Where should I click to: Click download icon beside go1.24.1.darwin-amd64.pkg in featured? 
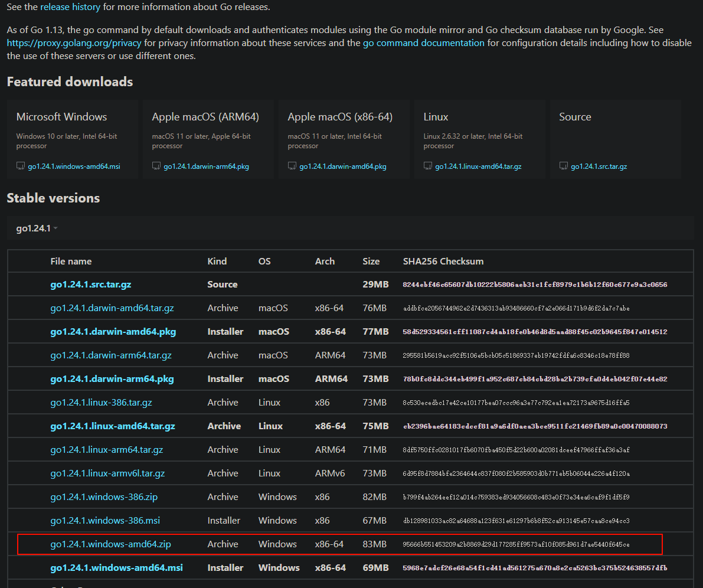(x=292, y=166)
